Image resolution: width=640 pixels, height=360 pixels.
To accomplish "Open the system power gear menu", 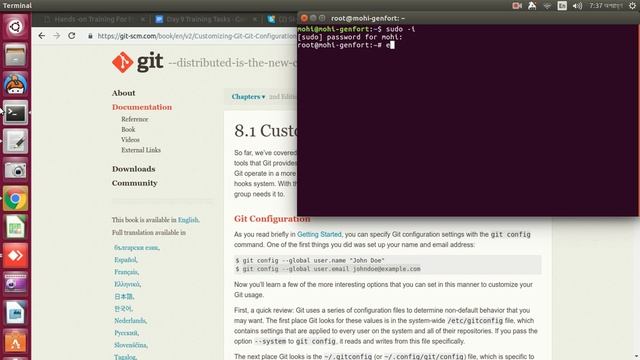I will click(x=632, y=5).
